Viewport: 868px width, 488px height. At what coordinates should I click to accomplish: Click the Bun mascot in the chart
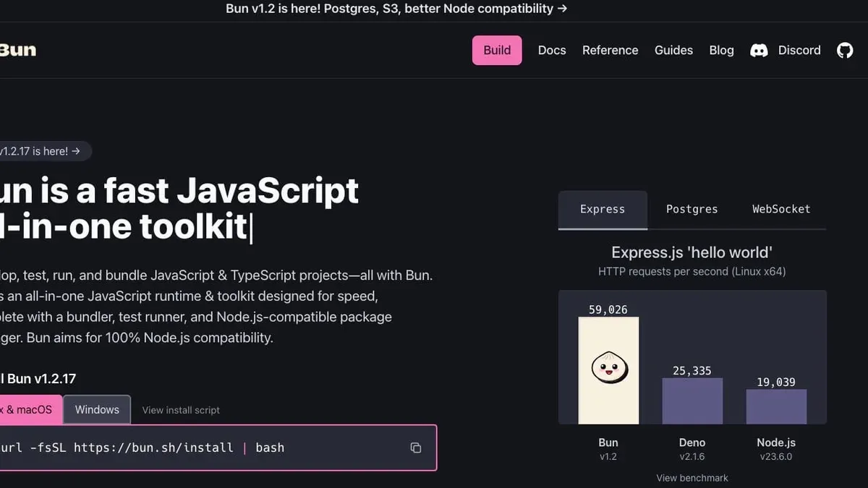(608, 368)
